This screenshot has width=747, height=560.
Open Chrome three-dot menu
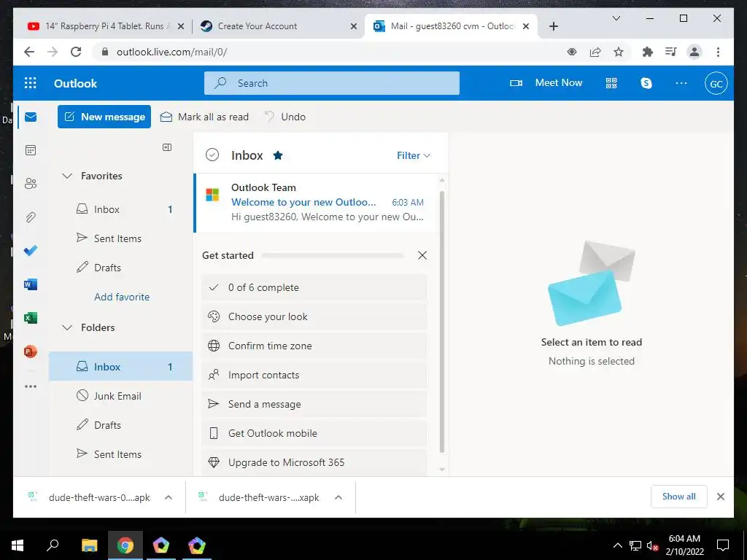(x=718, y=52)
